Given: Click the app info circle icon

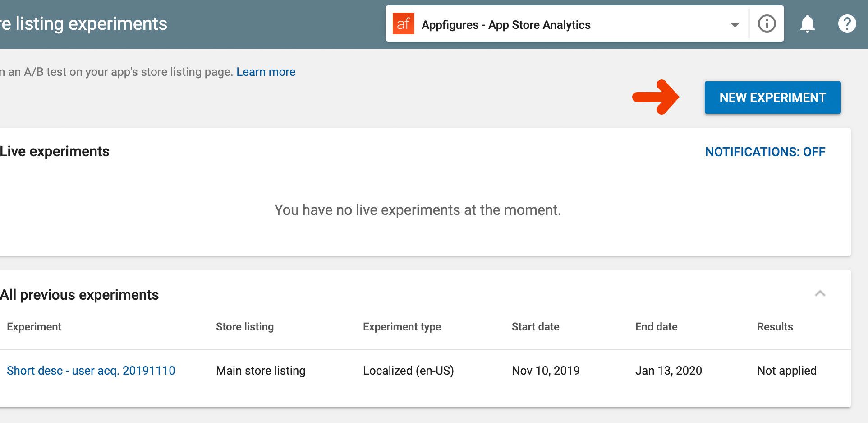Looking at the screenshot, I should pyautogui.click(x=767, y=23).
